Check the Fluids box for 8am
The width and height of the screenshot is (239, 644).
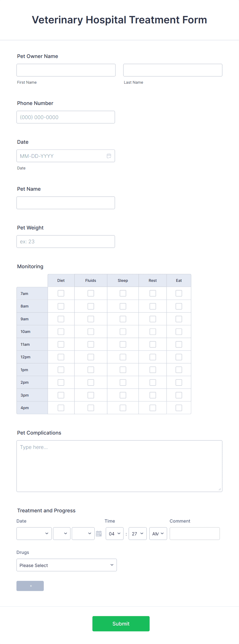pos(90,306)
